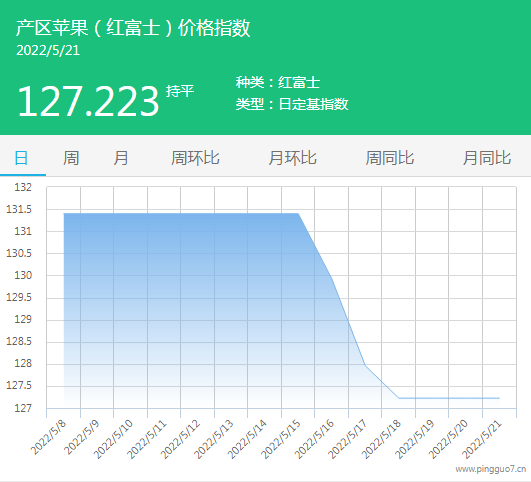
Task: Click the 类型：日定基指数 label
Action: pyautogui.click(x=292, y=104)
